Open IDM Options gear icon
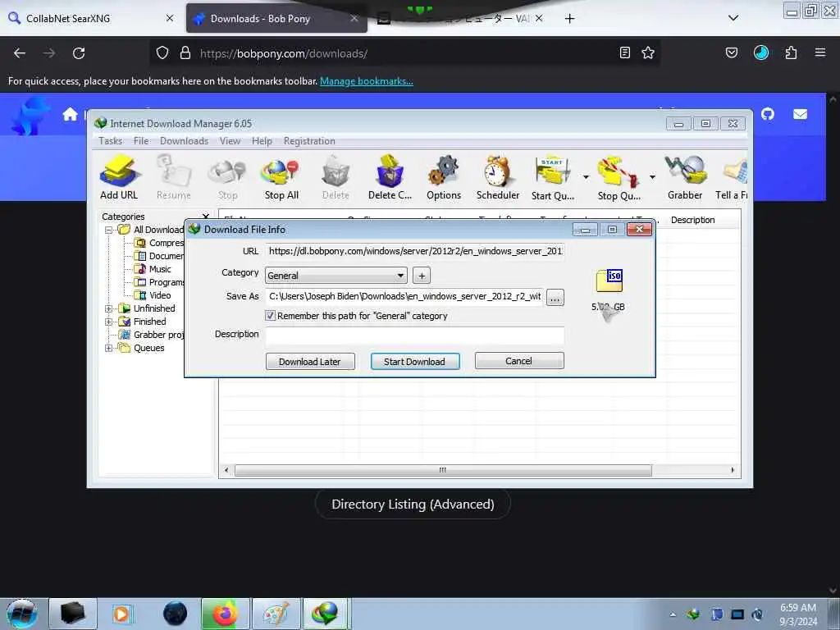The height and width of the screenshot is (630, 840). click(x=444, y=177)
